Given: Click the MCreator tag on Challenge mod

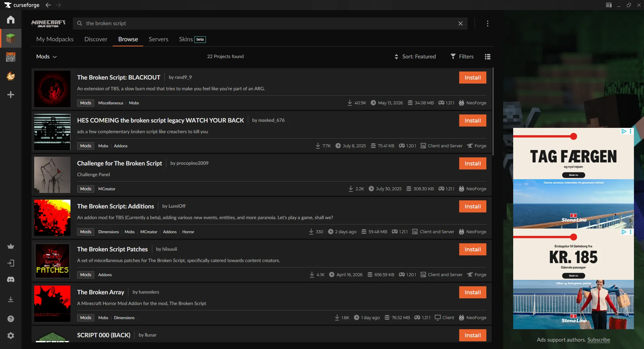Looking at the screenshot, I should [x=107, y=189].
